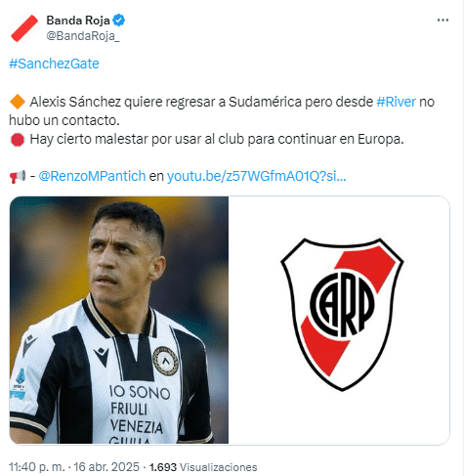
Task: Click the 11:40 p. m. timestamp
Action: pos(36,467)
